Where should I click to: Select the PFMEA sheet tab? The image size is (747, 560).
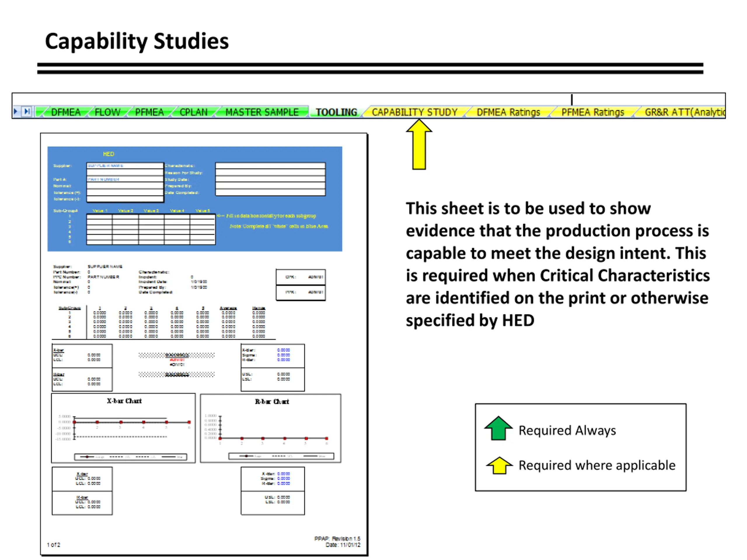[149, 112]
